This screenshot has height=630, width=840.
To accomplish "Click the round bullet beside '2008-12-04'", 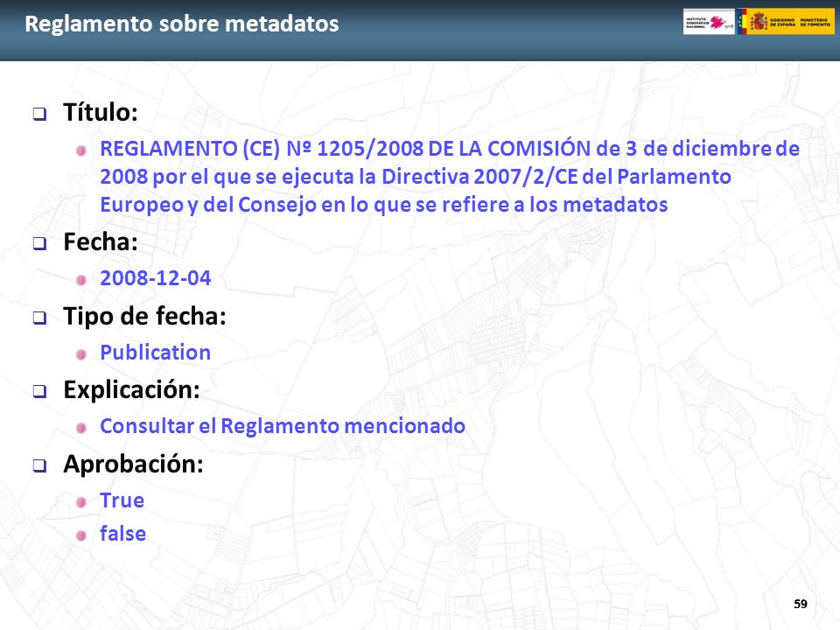I will (81, 280).
